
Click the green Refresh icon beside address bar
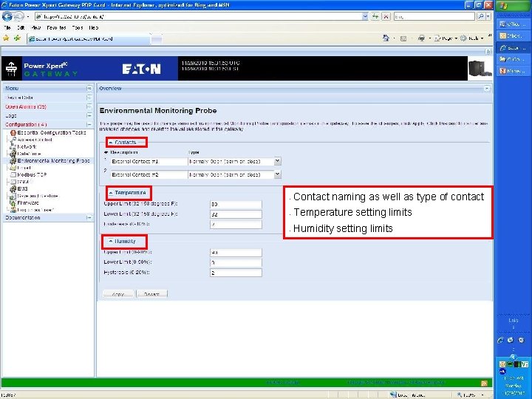pos(375,16)
